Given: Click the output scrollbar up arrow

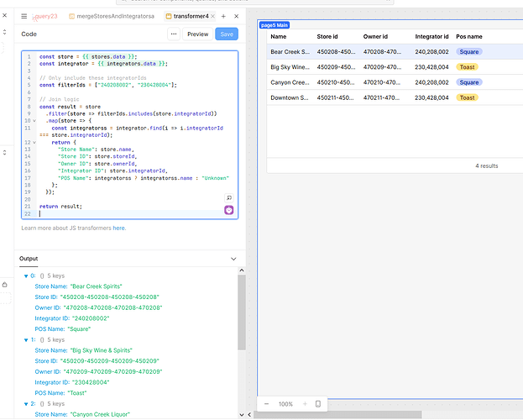Looking at the screenshot, I should coord(242,270).
